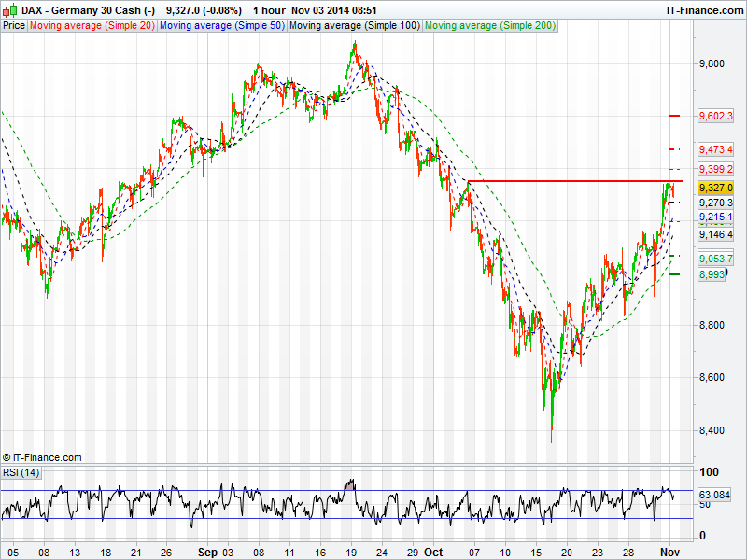The height and width of the screenshot is (560, 747).
Task: Open the IT-Finance.com link at top right
Action: [x=705, y=10]
